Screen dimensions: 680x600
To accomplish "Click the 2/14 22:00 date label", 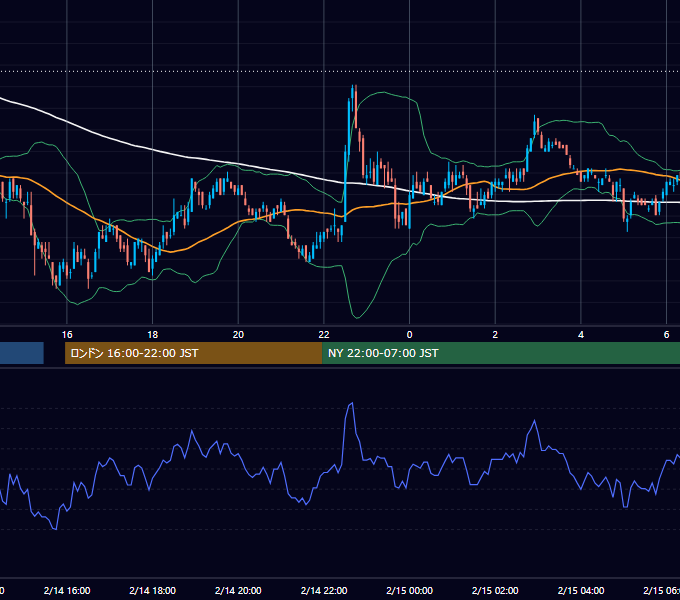I will point(324,591).
